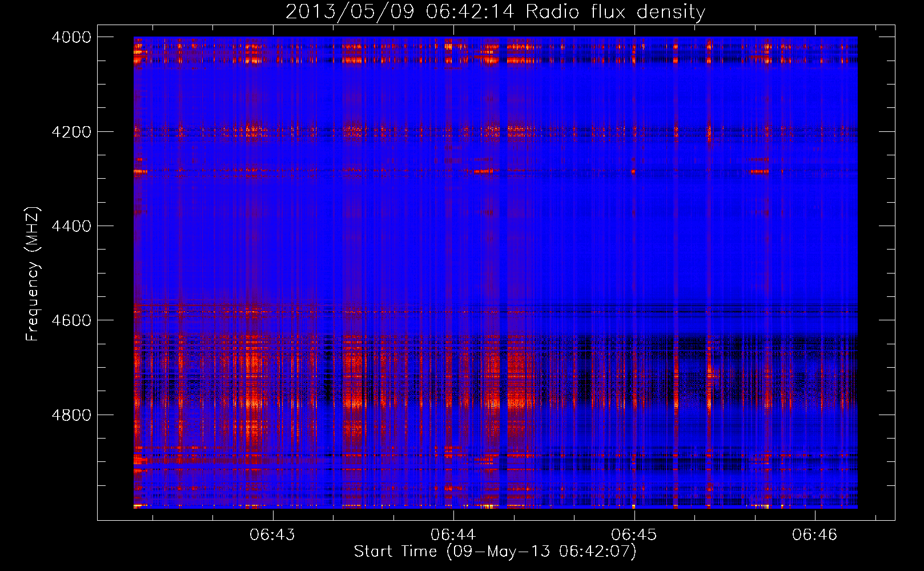Select the 4600 frequency axis label
Screen dimensions: 924x571
tap(71, 320)
